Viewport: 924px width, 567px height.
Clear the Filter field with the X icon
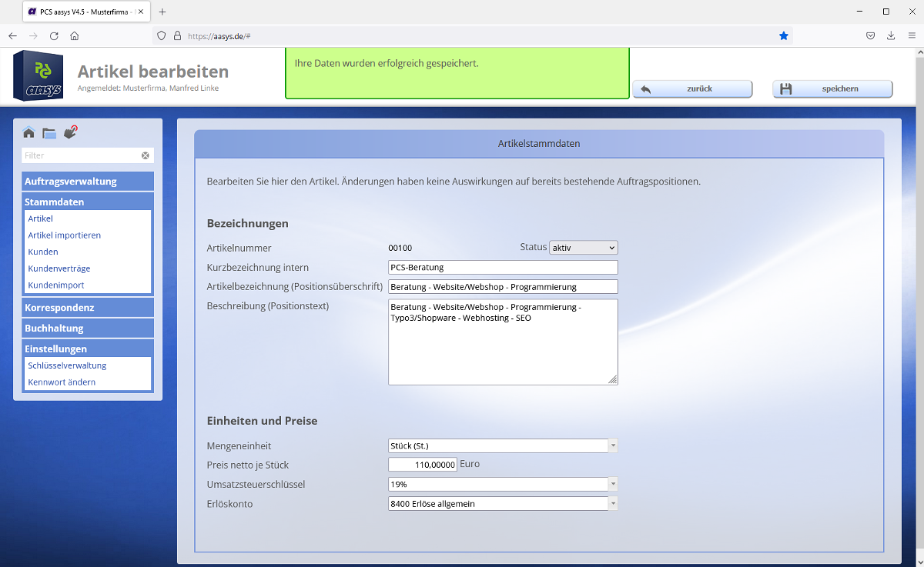point(145,155)
